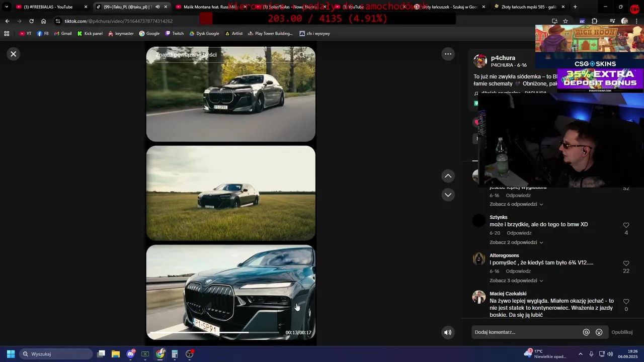Seek on the video progress bar
Viewport: 644px width, 362px height.
click(214, 332)
